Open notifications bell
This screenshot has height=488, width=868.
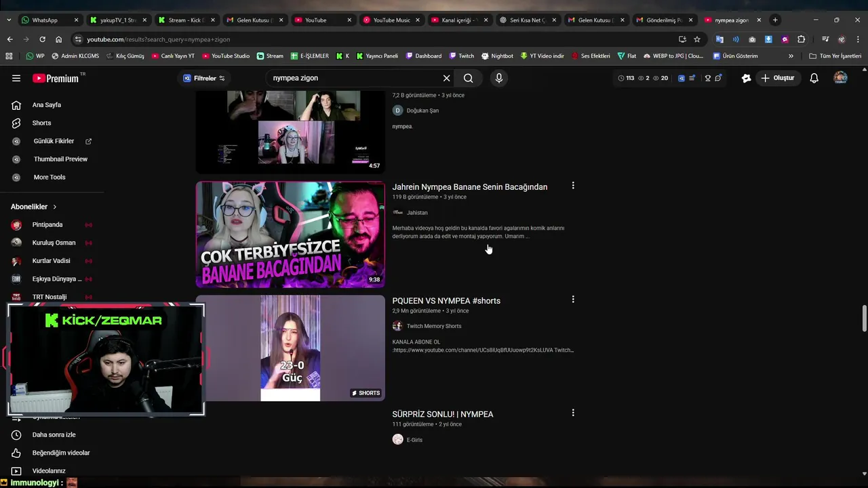[x=814, y=78]
